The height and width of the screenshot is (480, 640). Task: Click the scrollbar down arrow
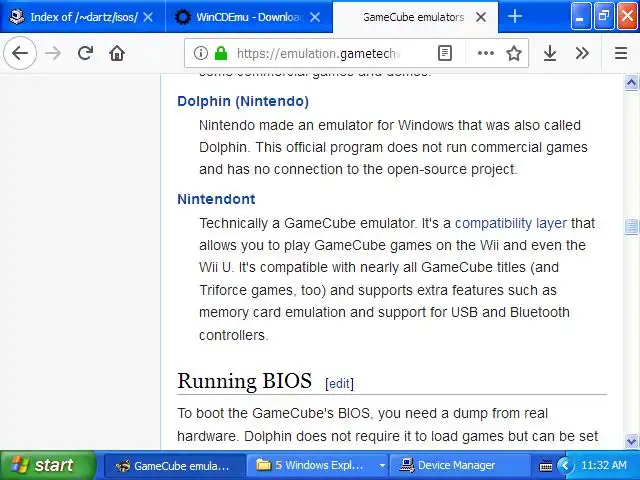pyautogui.click(x=631, y=441)
